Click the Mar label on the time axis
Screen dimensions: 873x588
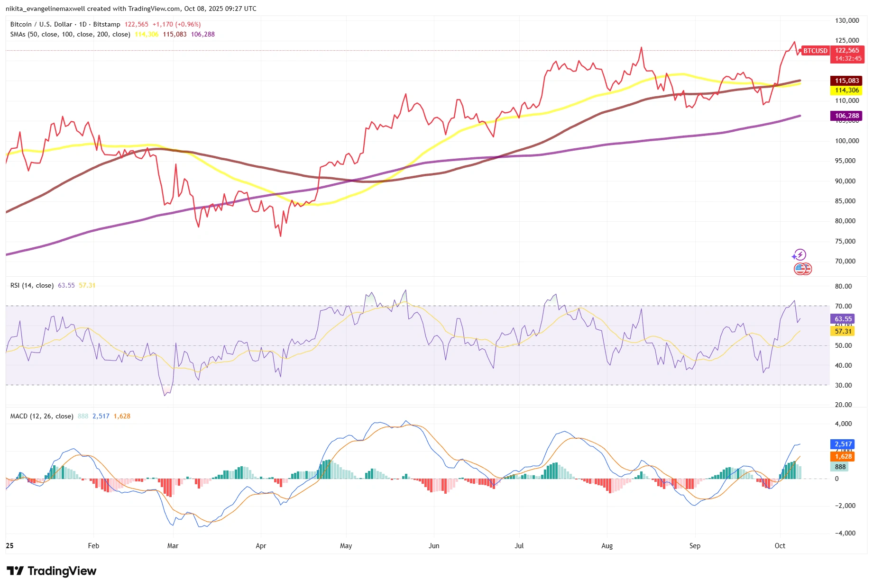point(173,546)
